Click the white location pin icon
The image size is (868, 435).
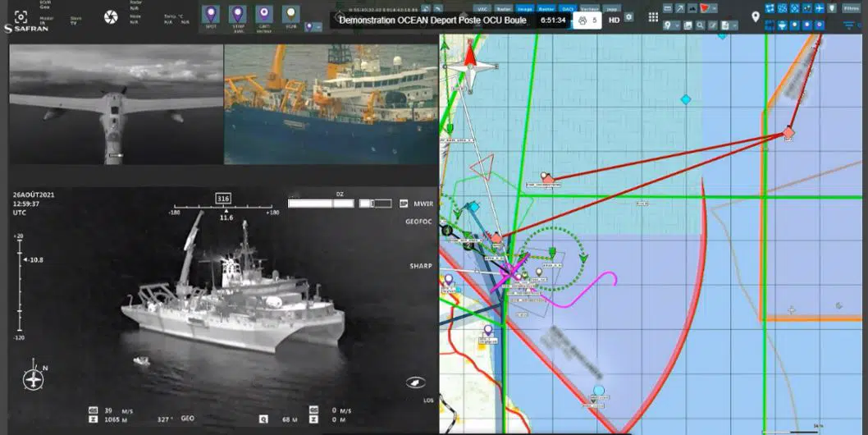(756, 16)
